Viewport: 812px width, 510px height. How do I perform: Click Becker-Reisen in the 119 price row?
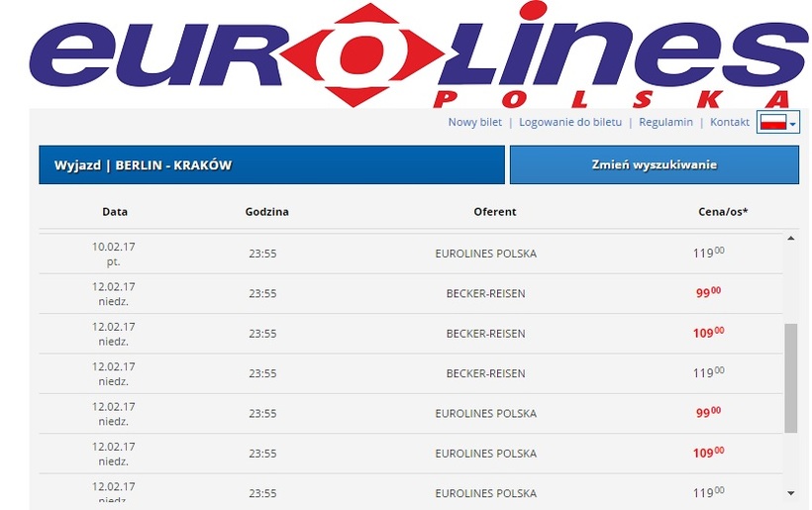coord(486,373)
